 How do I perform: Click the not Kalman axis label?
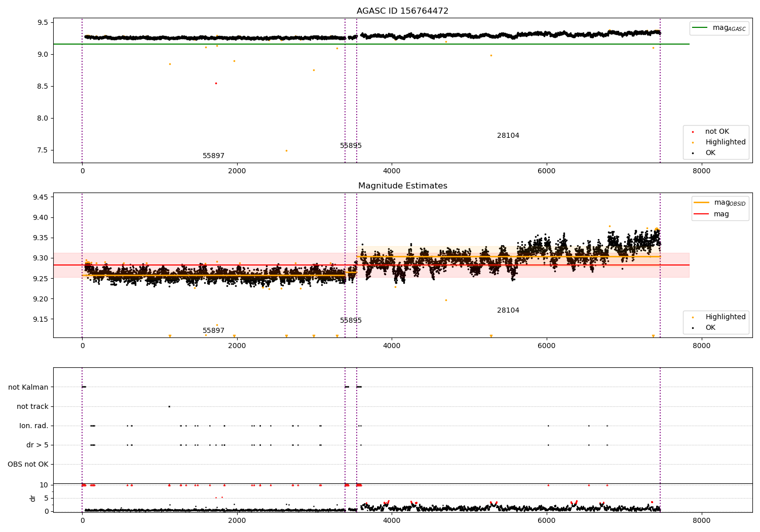28,388
